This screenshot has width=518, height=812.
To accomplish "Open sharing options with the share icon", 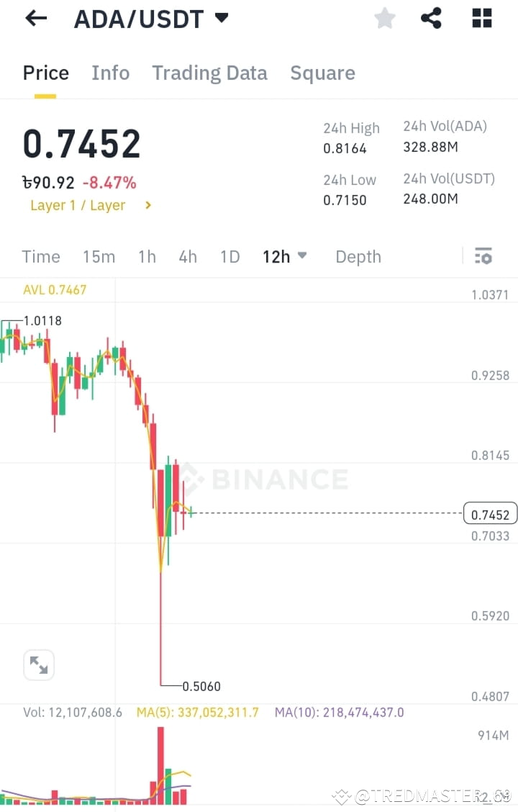I will click(431, 18).
